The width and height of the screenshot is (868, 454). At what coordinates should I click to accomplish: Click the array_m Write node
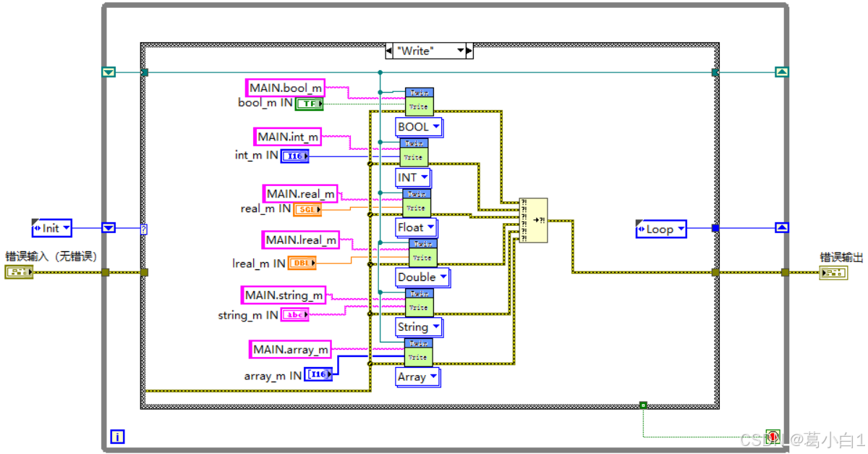click(x=417, y=352)
